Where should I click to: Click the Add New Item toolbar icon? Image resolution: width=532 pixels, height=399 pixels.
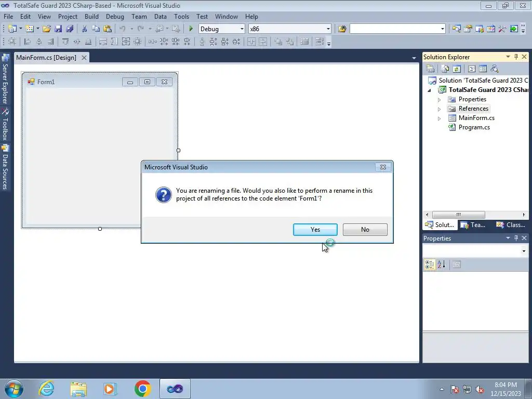(29, 29)
